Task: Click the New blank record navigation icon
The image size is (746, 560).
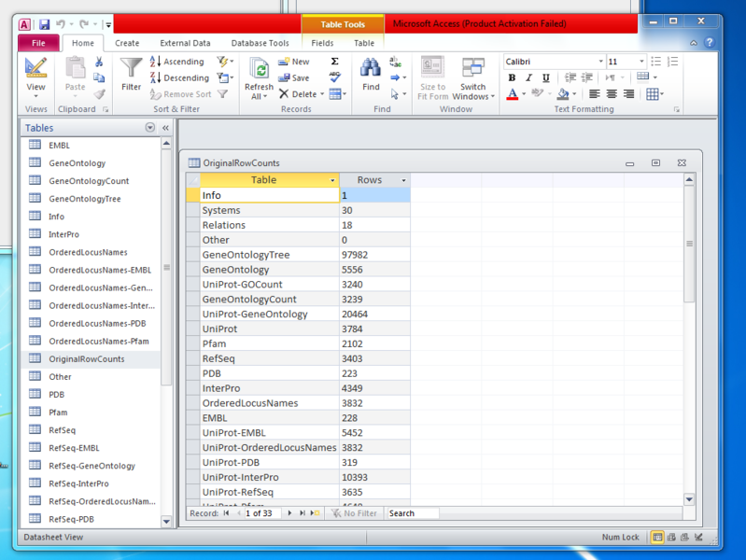Action: (x=315, y=513)
